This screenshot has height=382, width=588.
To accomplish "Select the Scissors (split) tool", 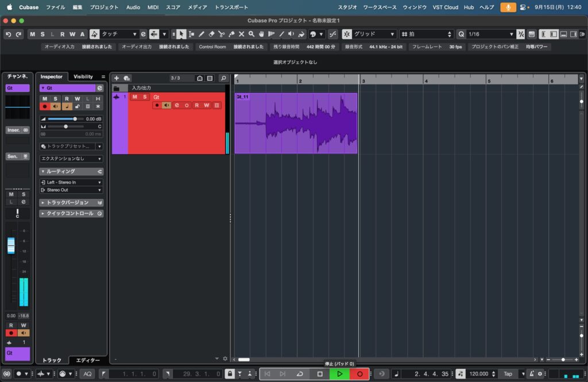I will [x=221, y=34].
